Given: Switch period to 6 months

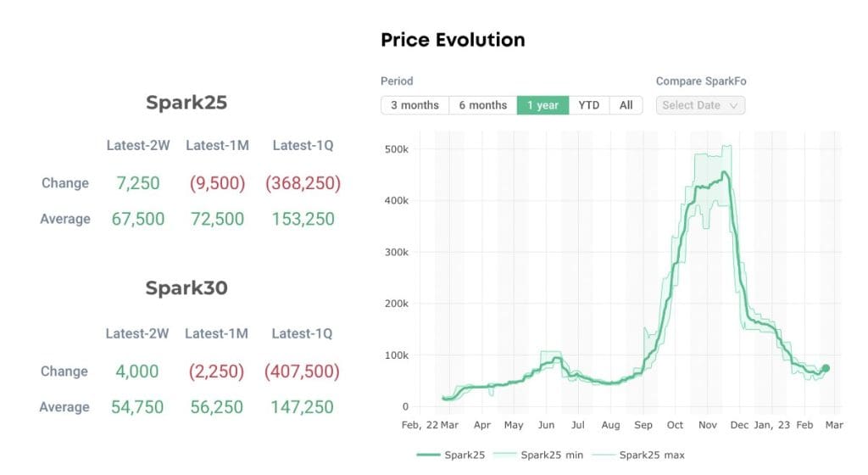Looking at the screenshot, I should tap(482, 105).
